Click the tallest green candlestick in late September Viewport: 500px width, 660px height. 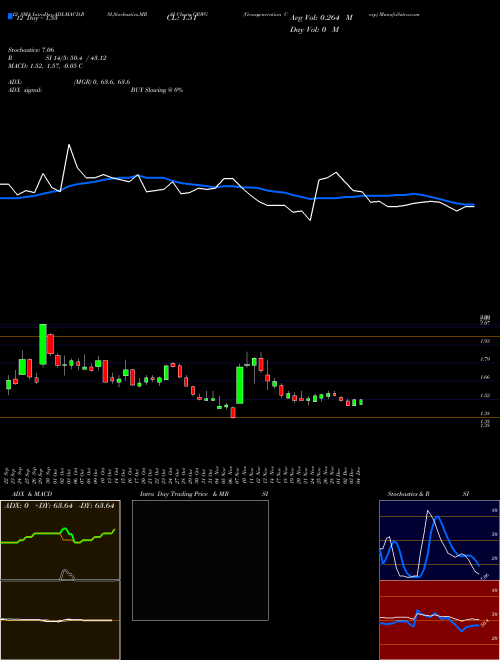(43, 344)
